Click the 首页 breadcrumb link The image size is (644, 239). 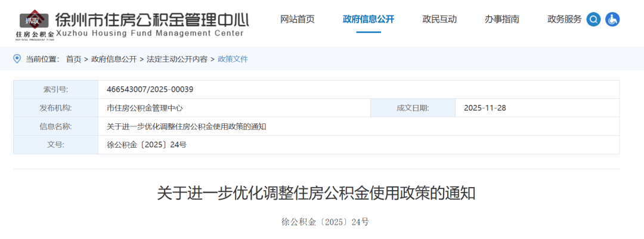coord(73,59)
